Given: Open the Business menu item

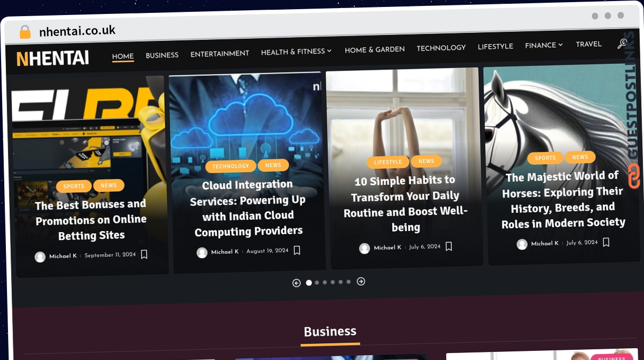Looking at the screenshot, I should (x=162, y=55).
